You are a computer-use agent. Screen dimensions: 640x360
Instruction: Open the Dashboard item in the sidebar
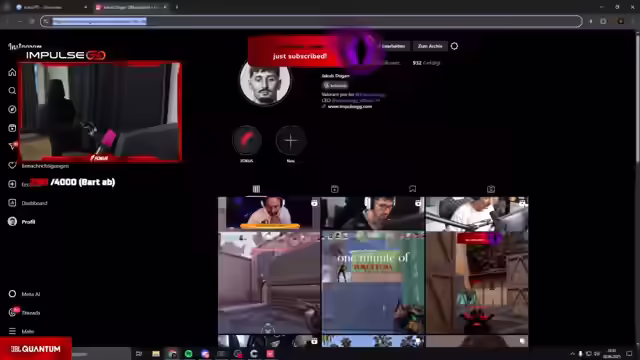[x=28, y=203]
